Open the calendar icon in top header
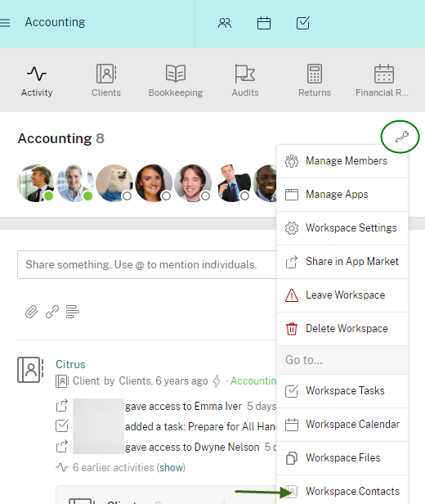The width and height of the screenshot is (425, 504). 264,23
